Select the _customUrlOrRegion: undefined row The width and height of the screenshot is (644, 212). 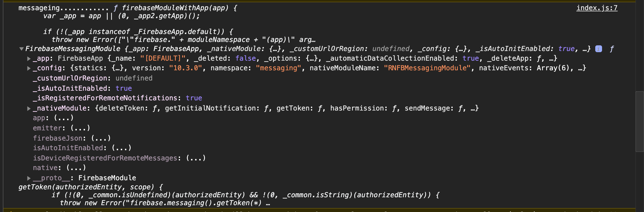pyautogui.click(x=93, y=78)
